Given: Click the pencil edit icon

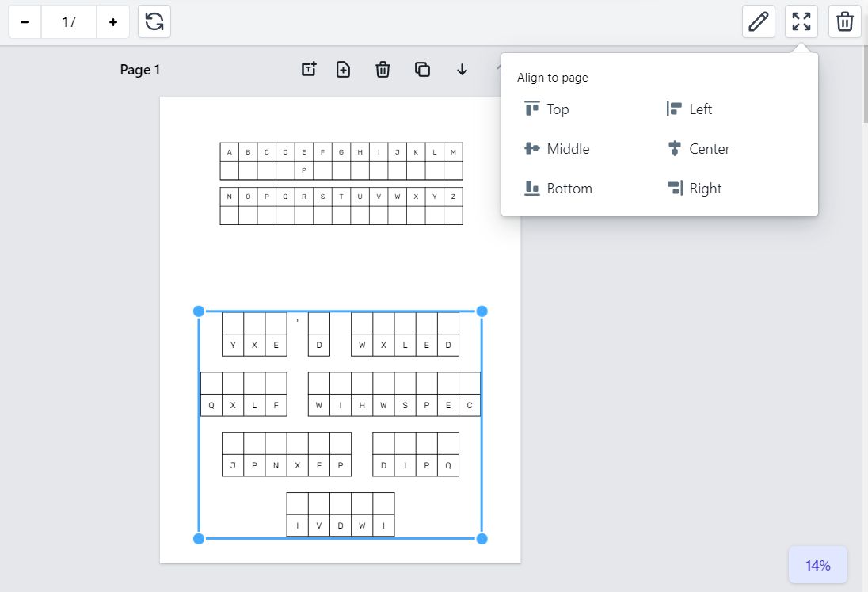Looking at the screenshot, I should click(x=759, y=21).
